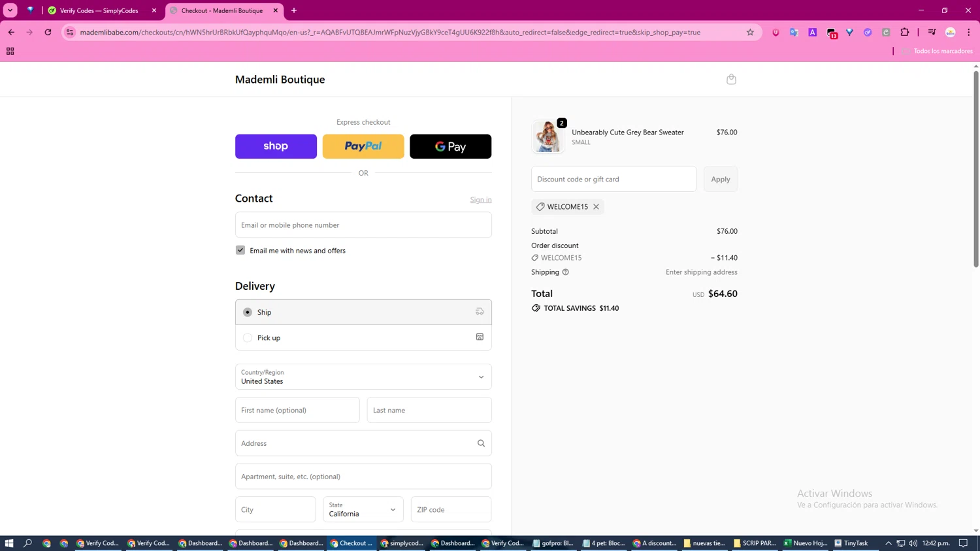
Task: Focus the Discount code or gift card field
Action: coord(613,179)
